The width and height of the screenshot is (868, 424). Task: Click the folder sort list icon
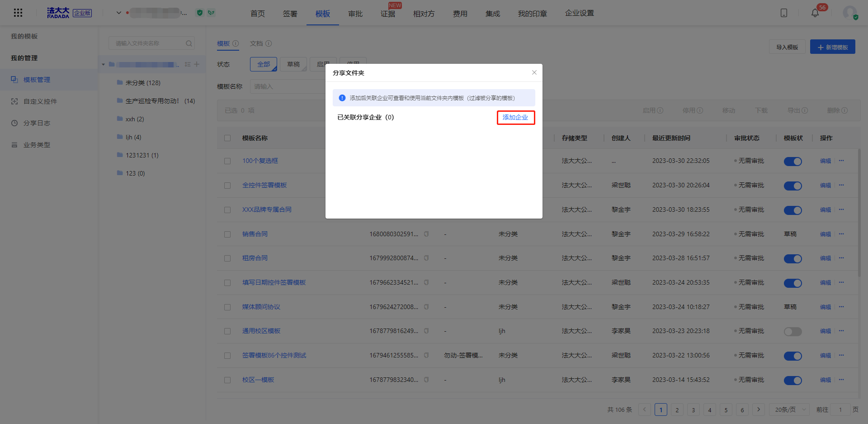tap(188, 64)
